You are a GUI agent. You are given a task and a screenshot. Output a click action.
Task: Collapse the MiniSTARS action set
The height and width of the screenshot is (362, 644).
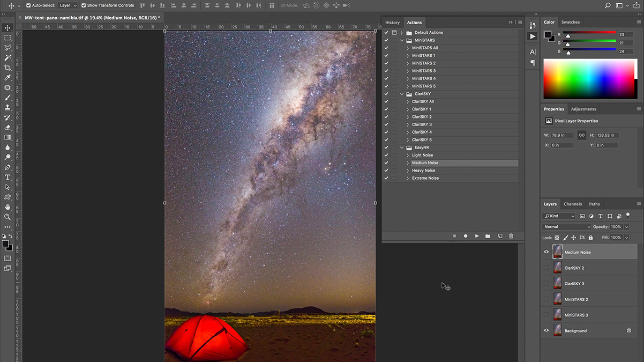(x=402, y=40)
